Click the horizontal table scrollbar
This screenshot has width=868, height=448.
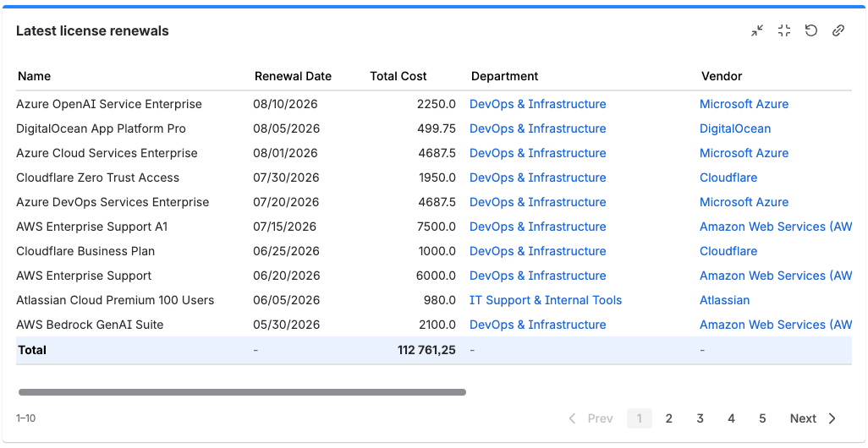(243, 392)
